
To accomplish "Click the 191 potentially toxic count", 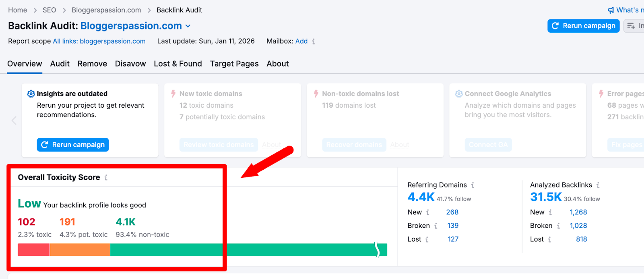I will pos(68,222).
